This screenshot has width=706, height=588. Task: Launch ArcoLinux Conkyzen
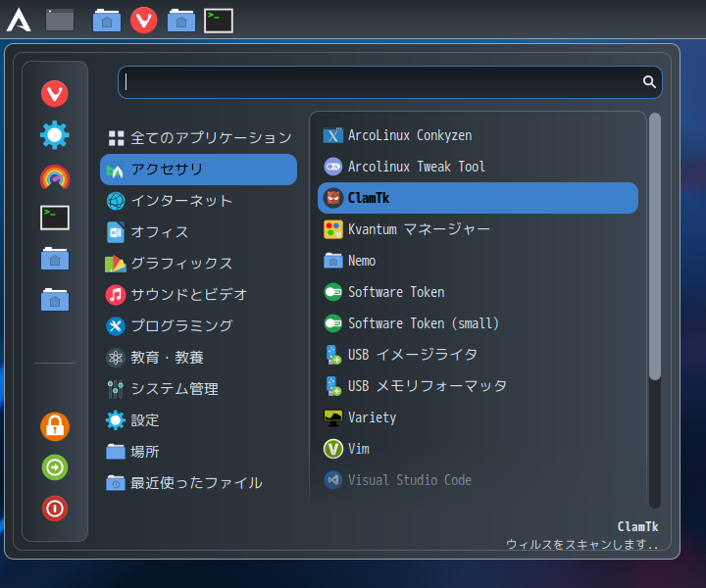click(478, 135)
